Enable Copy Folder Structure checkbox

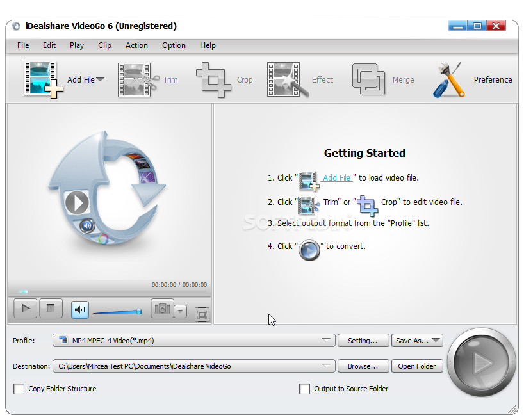coord(19,389)
